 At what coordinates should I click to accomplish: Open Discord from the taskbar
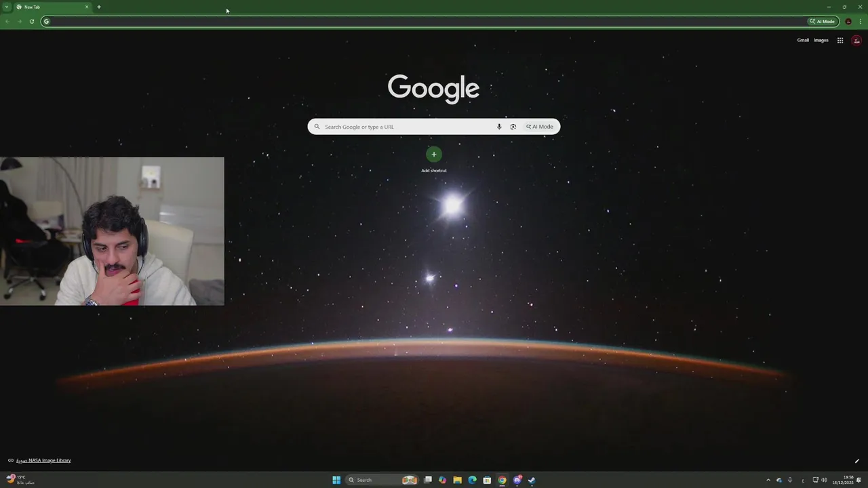(x=517, y=480)
